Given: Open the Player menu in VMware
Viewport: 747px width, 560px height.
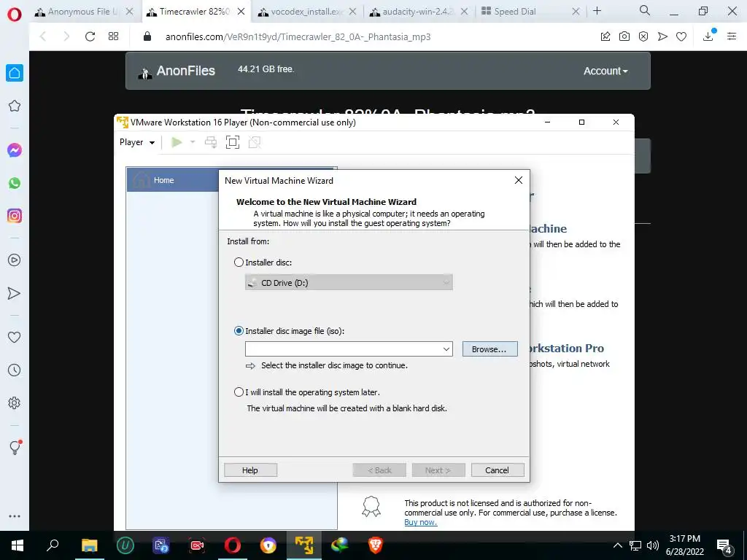Looking at the screenshot, I should coord(136,142).
